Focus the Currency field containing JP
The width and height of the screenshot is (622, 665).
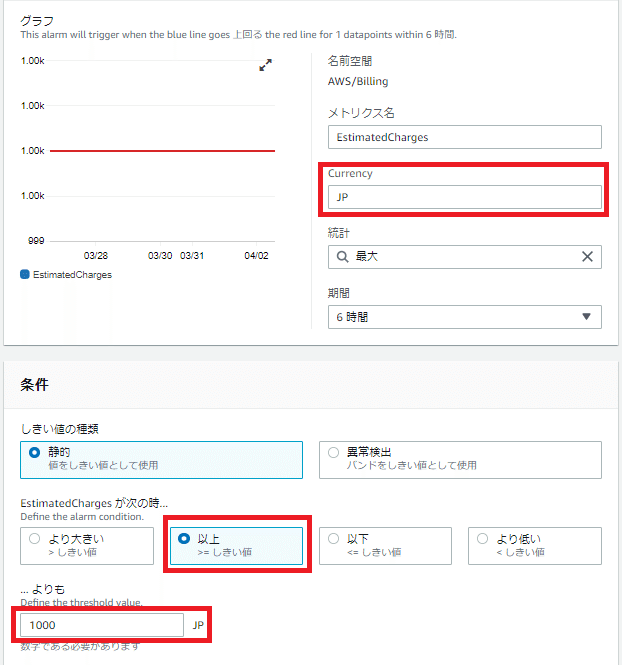click(x=465, y=197)
